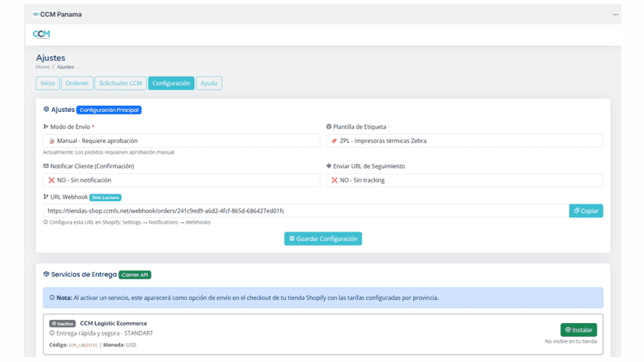644x362 pixels.
Task: Click the URL Webhook branch icon
Action: 46,197
